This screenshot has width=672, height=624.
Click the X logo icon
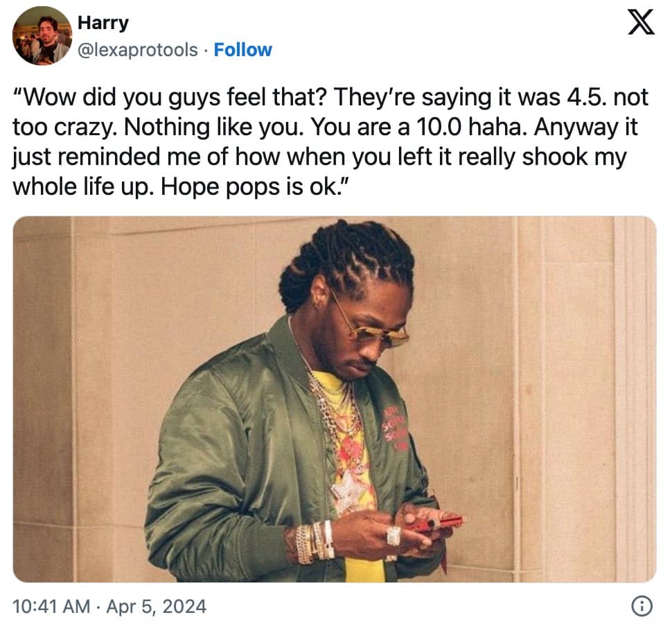pos(640,21)
